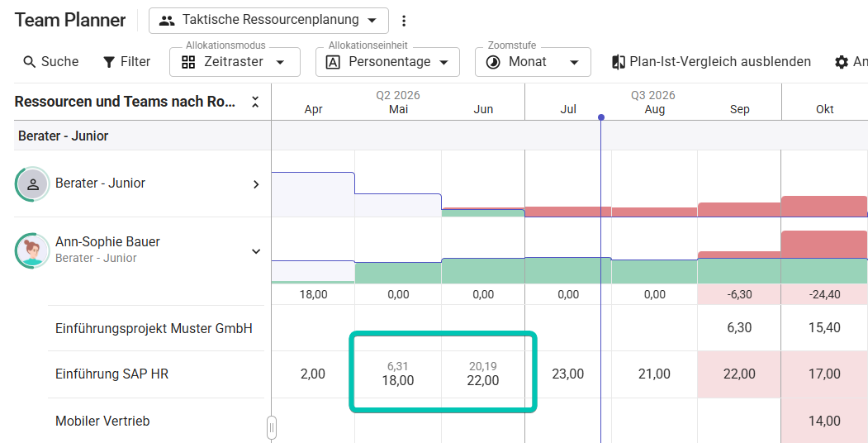Click the Mai cell showing 18,00
The height and width of the screenshot is (443, 868).
pos(398,374)
